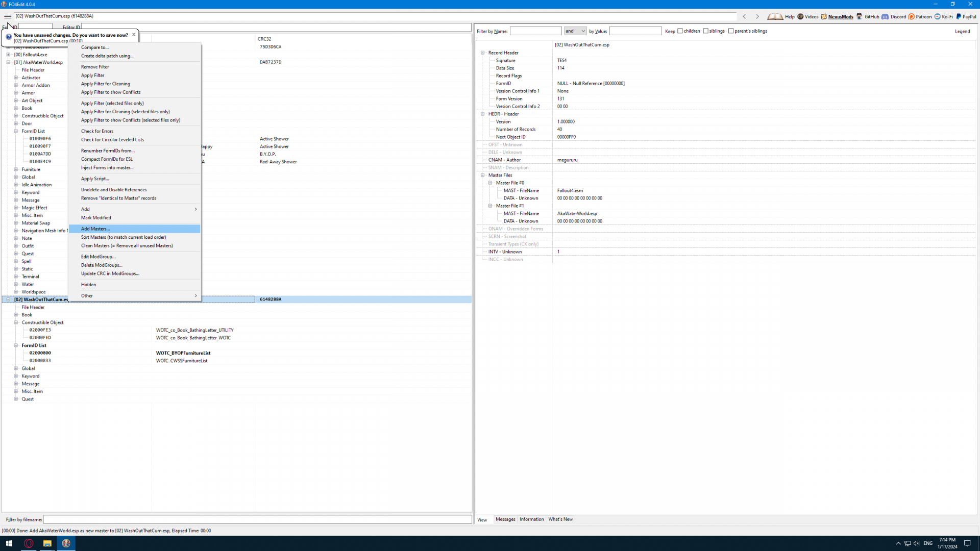Open the 'and' filter dropdown
Image resolution: width=980 pixels, height=551 pixels.
(575, 31)
